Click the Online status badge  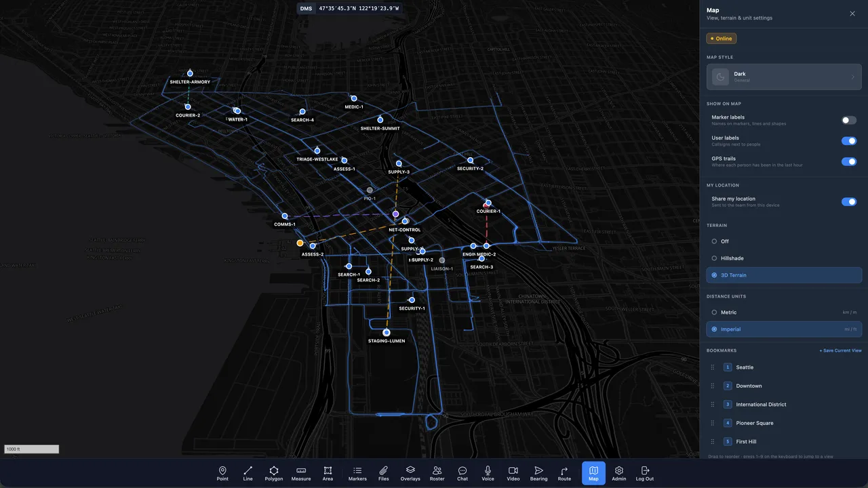[722, 39]
